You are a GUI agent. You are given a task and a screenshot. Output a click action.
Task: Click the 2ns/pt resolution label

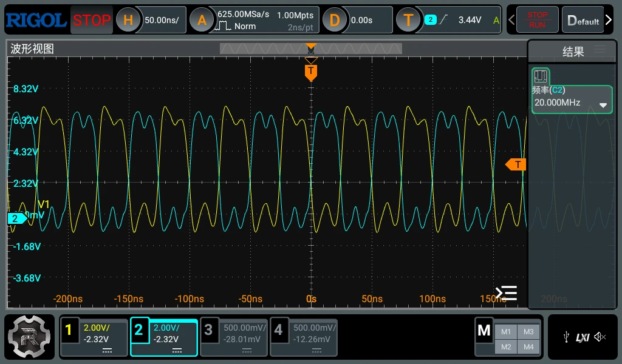point(300,27)
